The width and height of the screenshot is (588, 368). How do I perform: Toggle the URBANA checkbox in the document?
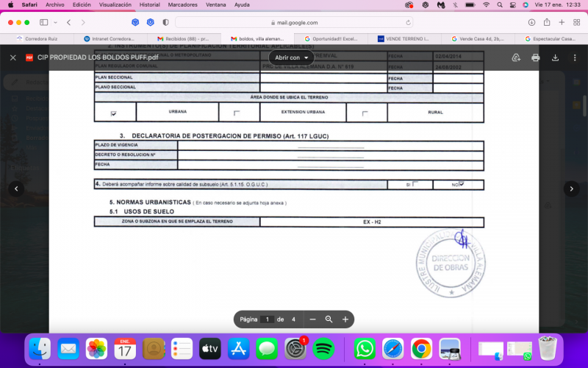point(114,113)
